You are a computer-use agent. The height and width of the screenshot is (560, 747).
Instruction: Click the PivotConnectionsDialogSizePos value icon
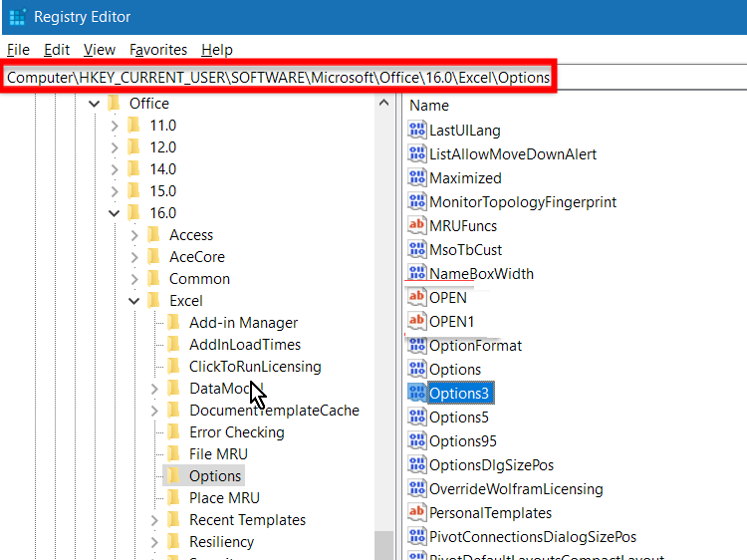417,536
